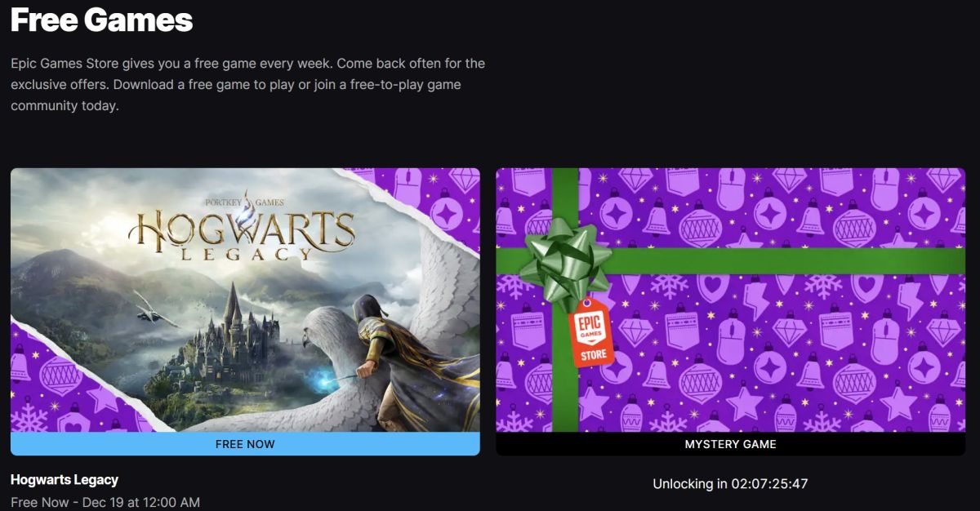Viewport: 980px width, 511px height.
Task: Click the 'Unlocking in 02:07:25:47' countdown
Action: [x=730, y=484]
